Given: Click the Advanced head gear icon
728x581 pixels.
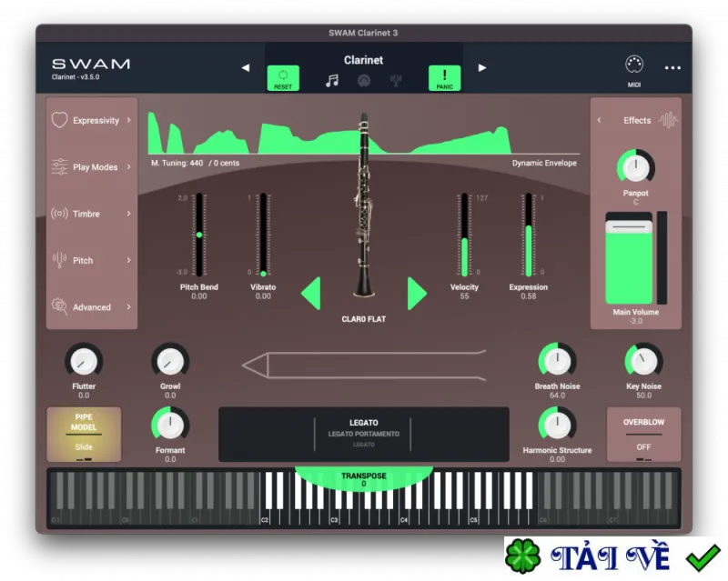Looking at the screenshot, I should (59, 306).
